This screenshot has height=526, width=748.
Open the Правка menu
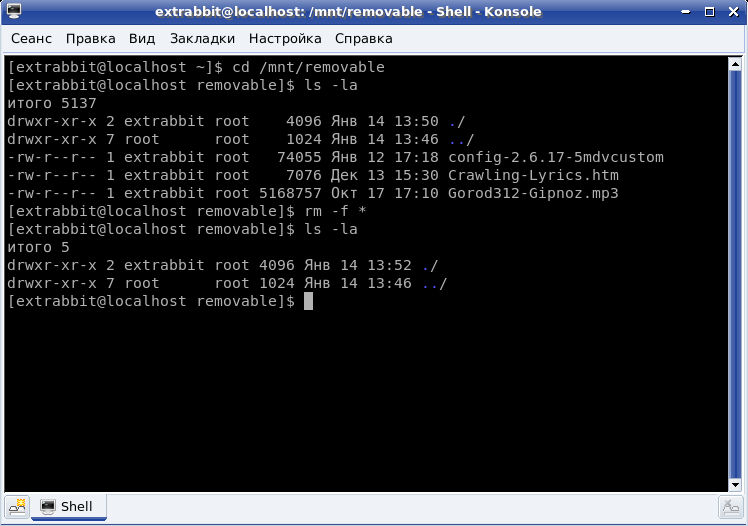click(x=91, y=39)
